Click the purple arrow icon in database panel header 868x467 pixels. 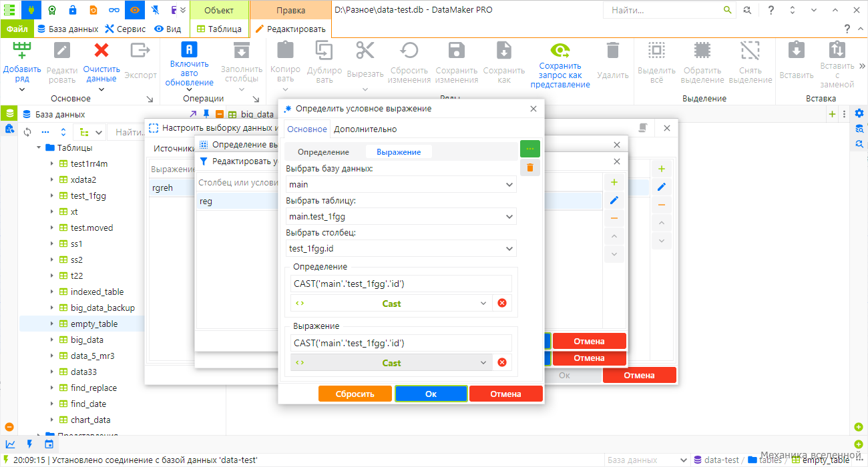193,114
